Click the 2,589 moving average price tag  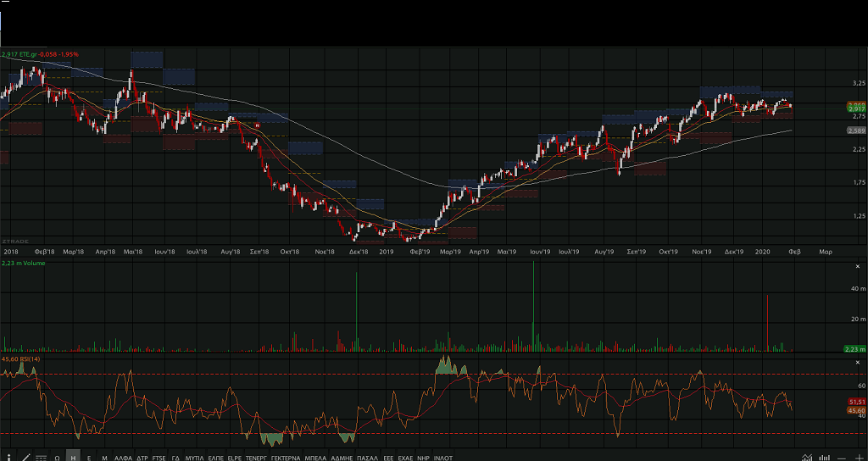point(855,131)
